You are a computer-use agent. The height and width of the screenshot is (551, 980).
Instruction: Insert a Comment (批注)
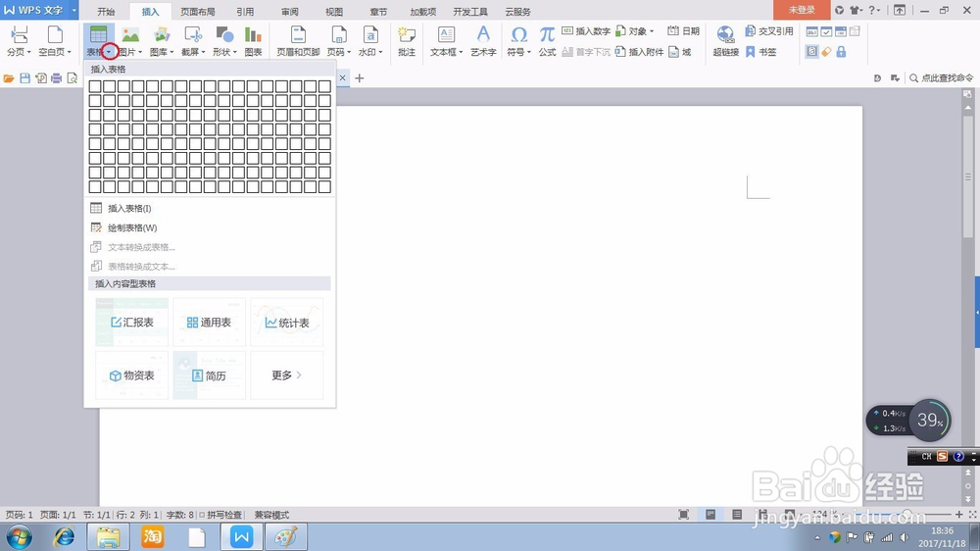407,41
